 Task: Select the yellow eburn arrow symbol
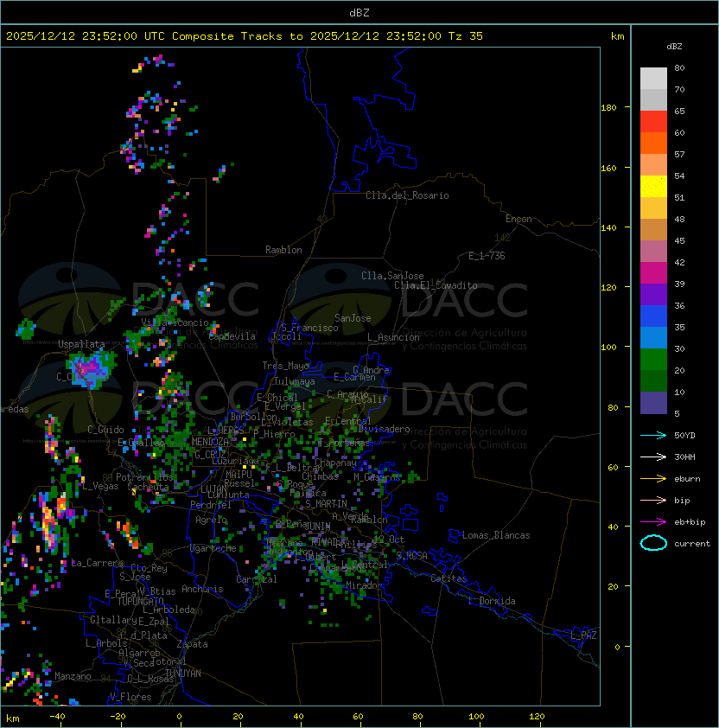(x=653, y=479)
